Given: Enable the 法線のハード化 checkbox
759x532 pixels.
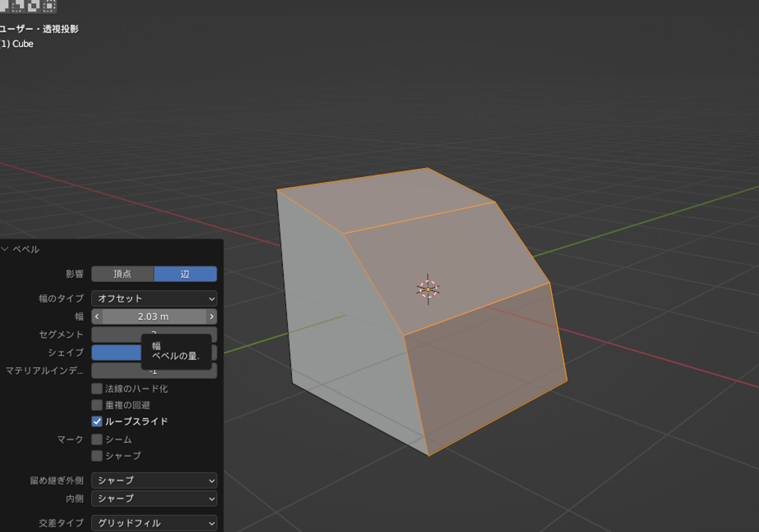Looking at the screenshot, I should pos(96,389).
